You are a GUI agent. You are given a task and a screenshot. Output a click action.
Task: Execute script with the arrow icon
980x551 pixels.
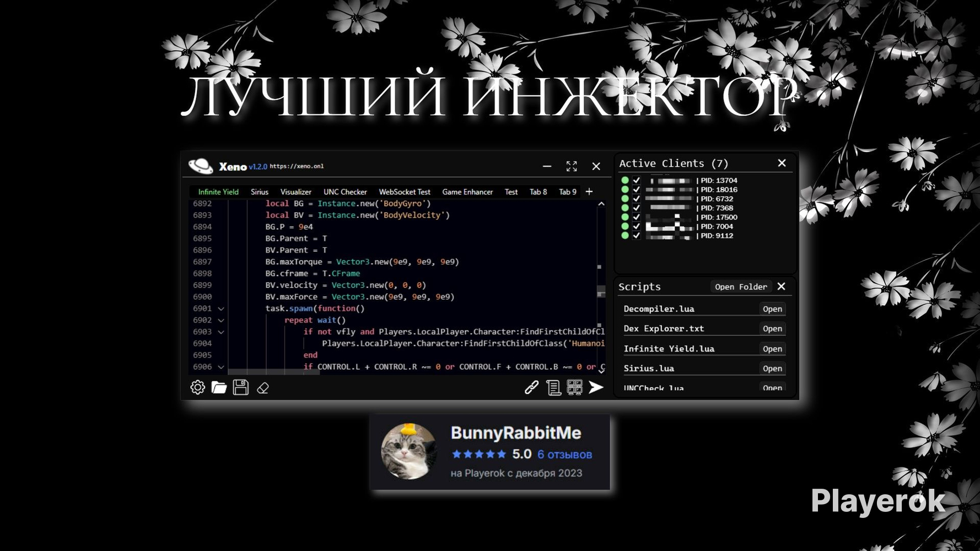coord(596,387)
